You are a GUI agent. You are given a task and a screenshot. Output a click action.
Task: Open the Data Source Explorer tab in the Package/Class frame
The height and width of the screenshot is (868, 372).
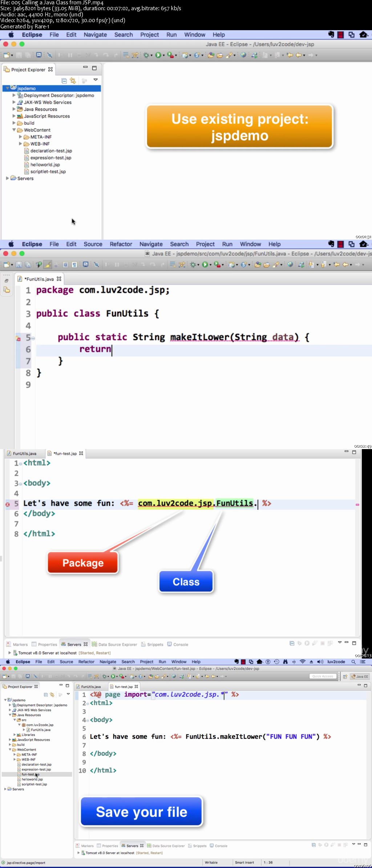click(x=114, y=644)
